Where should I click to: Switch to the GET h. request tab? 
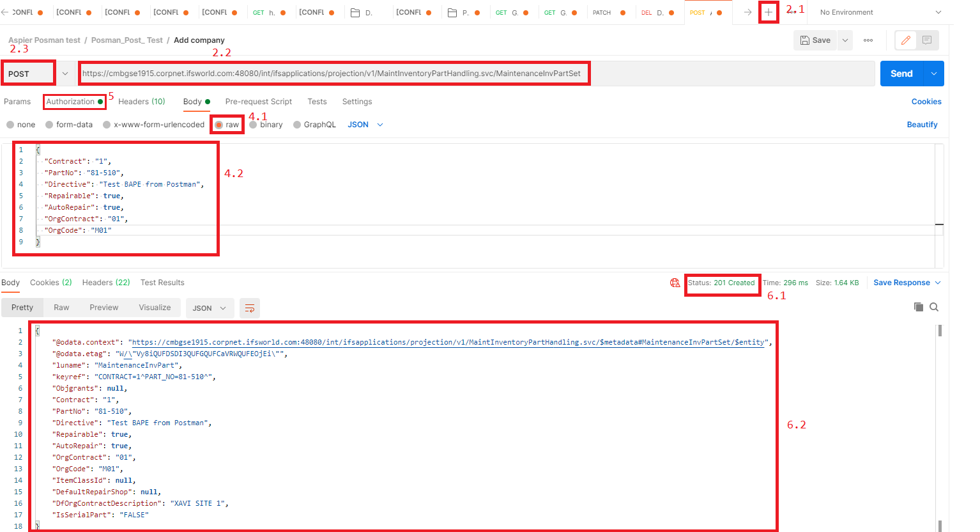[x=270, y=12]
